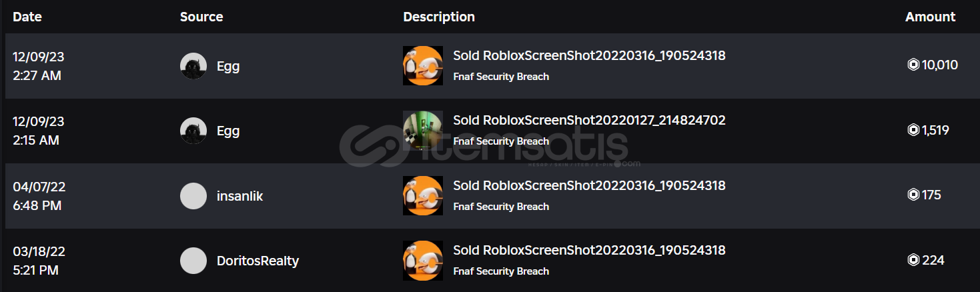Image resolution: width=980 pixels, height=292 pixels.
Task: Click Egg avatar in 2:27 AM row
Action: (x=193, y=66)
